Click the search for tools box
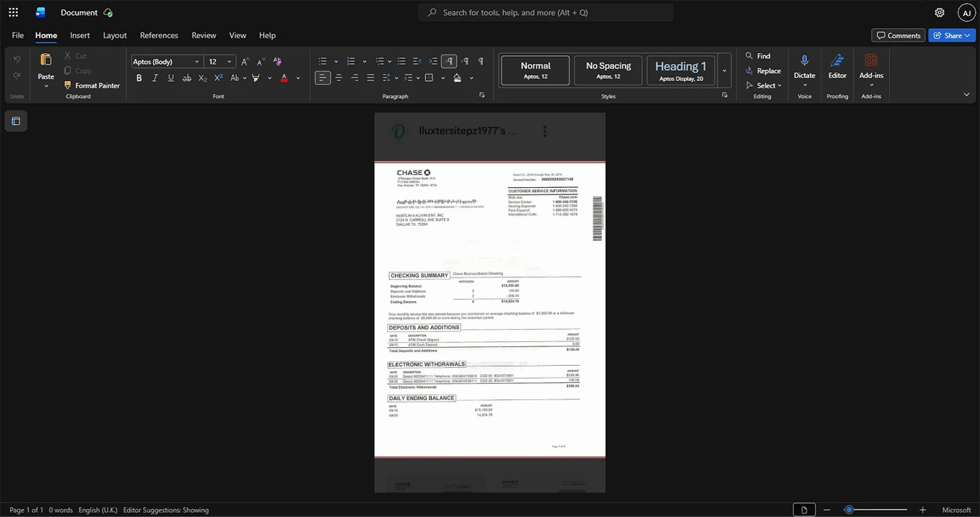980x517 pixels. [546, 12]
